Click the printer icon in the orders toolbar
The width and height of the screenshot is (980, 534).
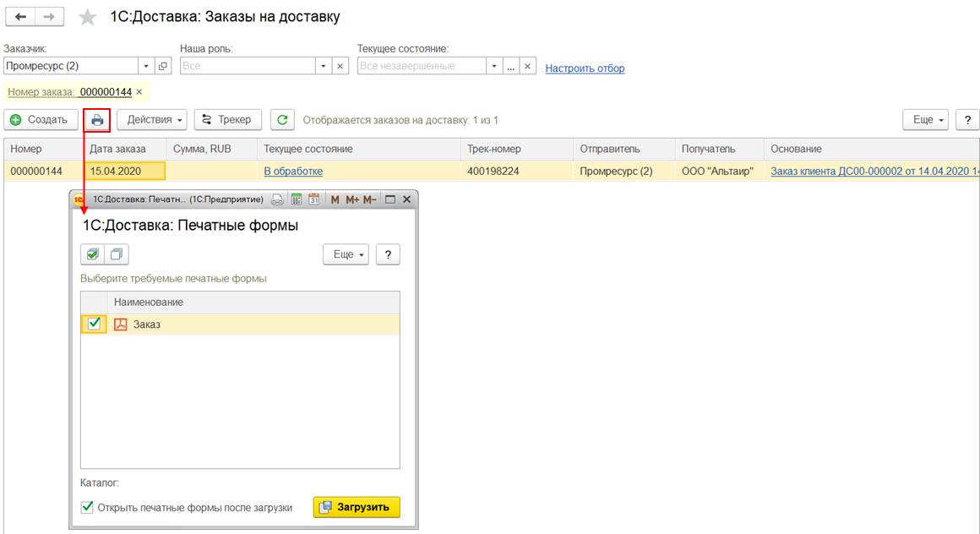click(x=97, y=120)
